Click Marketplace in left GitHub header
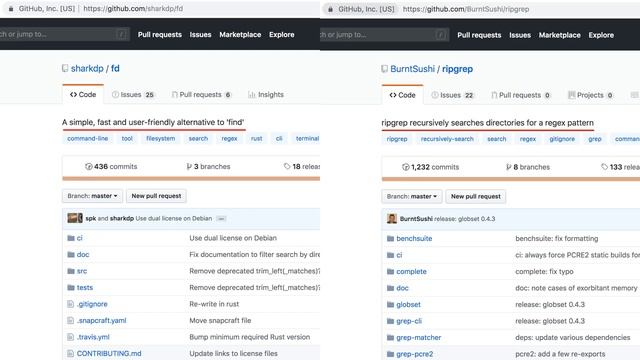 240,35
